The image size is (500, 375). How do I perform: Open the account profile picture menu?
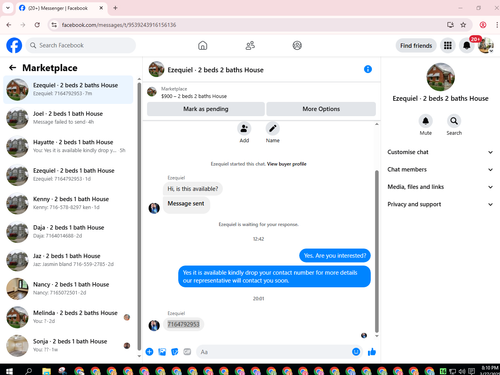point(486,45)
